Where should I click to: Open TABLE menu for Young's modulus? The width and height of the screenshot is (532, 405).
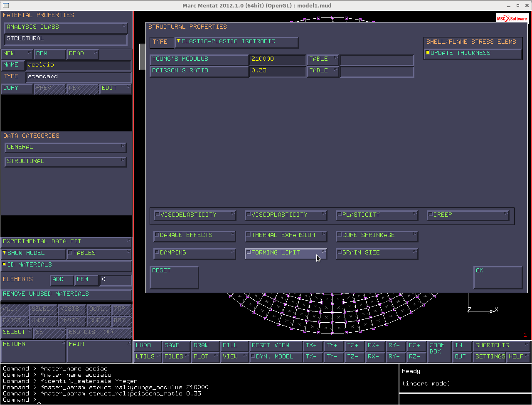323,60
